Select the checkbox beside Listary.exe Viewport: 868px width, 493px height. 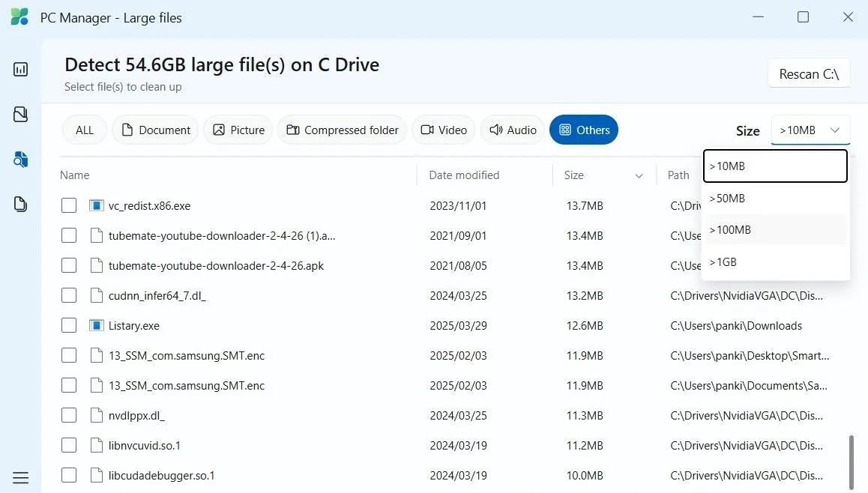coord(68,325)
